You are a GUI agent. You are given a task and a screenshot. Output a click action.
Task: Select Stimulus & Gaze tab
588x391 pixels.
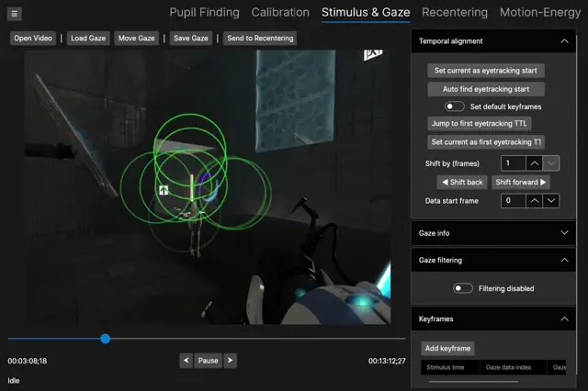pos(366,12)
